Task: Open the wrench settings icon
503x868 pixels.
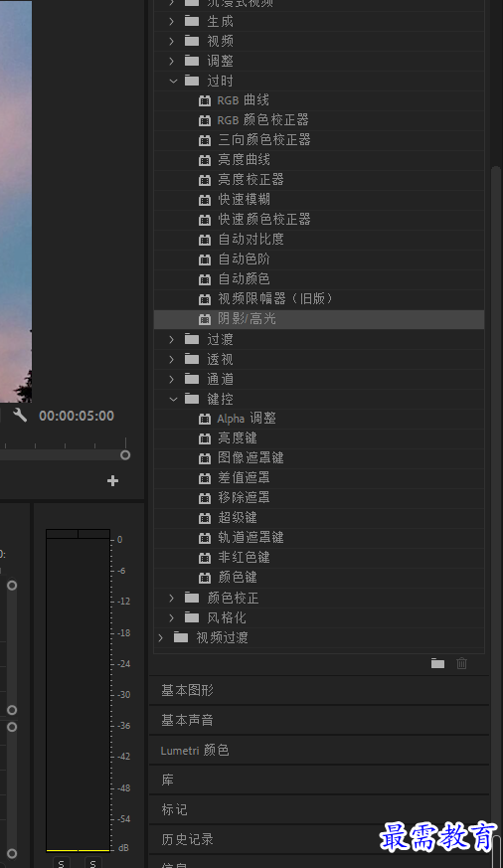Action: 20,416
